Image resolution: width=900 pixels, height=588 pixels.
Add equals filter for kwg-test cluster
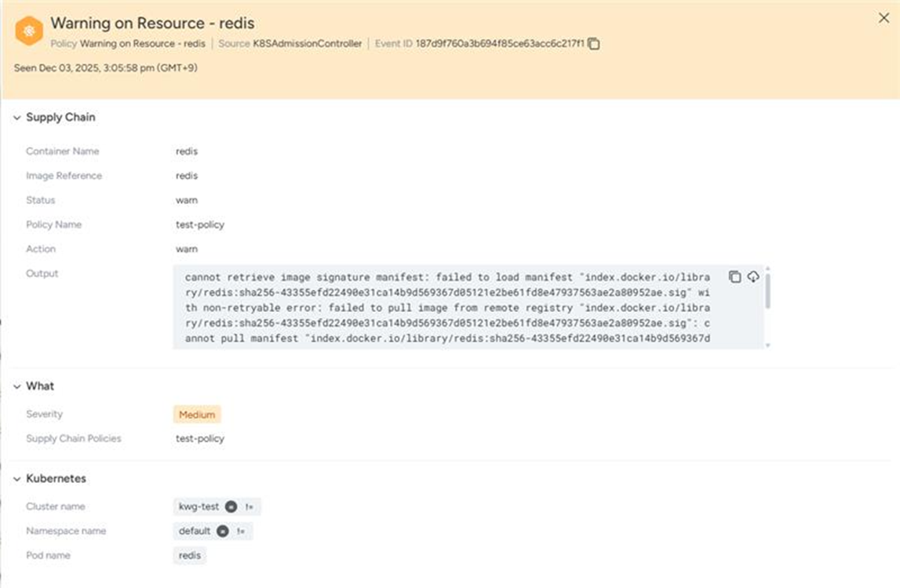pyautogui.click(x=231, y=506)
